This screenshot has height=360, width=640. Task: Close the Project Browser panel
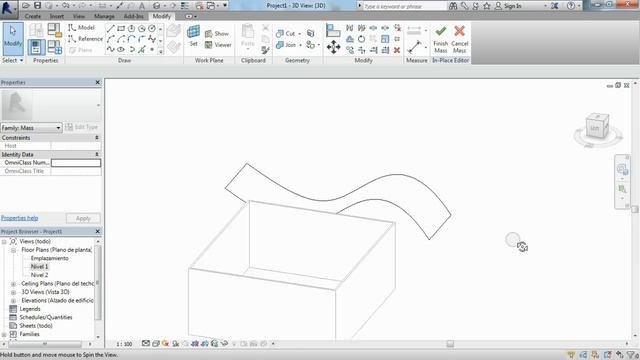(x=98, y=231)
